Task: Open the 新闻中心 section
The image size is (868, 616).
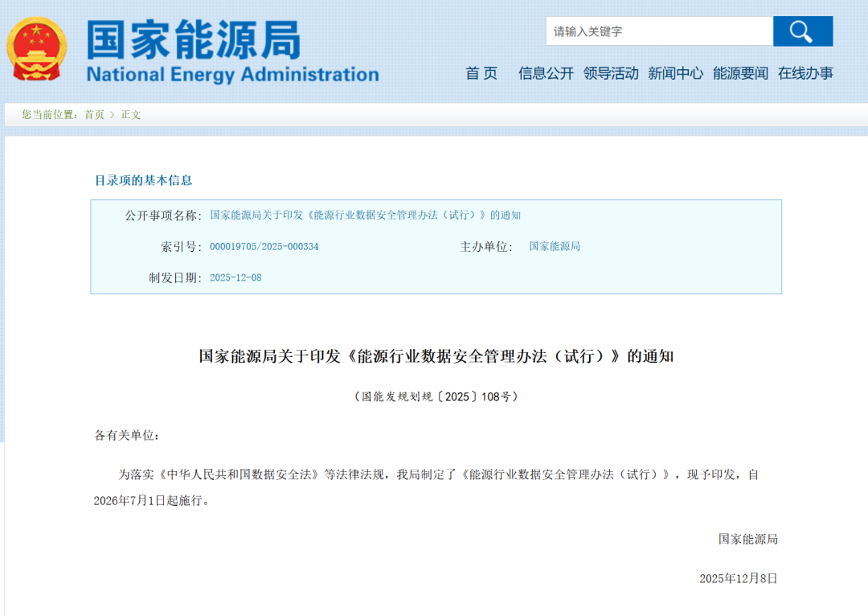Action: [677, 72]
